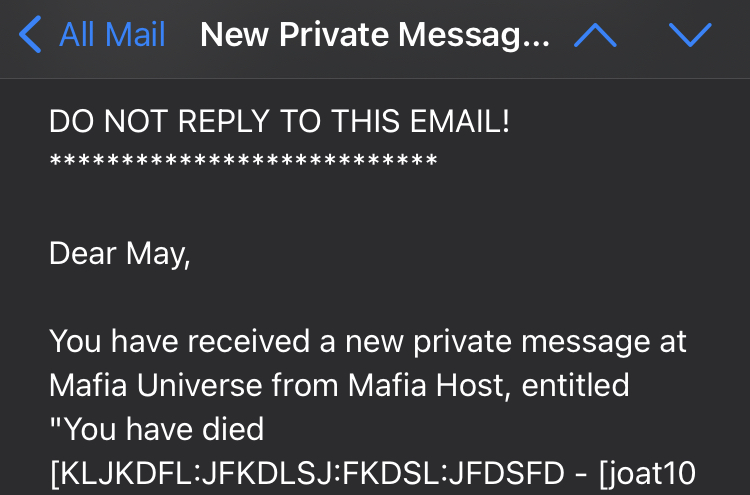This screenshot has height=495, width=750.
Task: Select the word entitled in the body
Action: [575, 385]
